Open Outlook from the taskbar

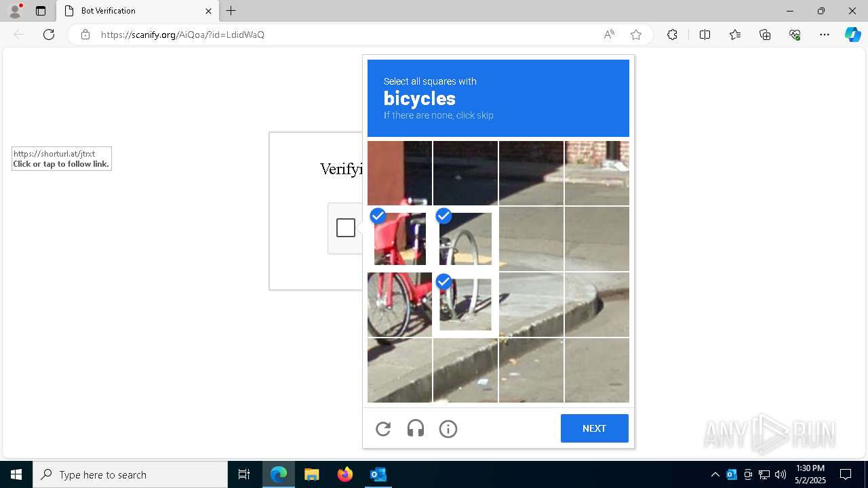tap(378, 474)
